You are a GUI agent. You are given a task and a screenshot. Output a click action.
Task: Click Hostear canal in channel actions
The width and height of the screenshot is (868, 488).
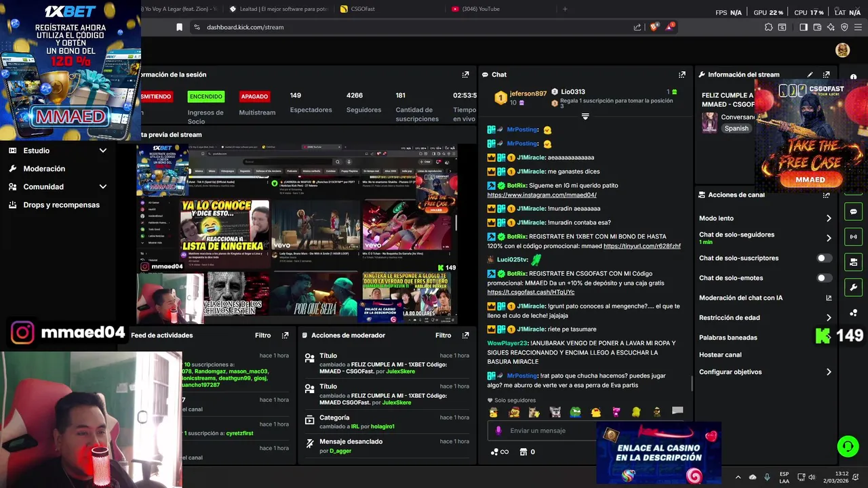point(720,355)
